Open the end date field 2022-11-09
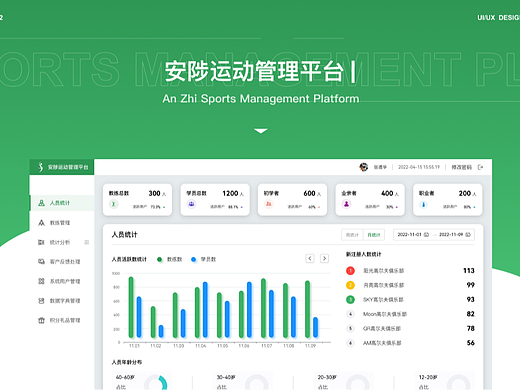This screenshot has width=520, height=390. (455, 235)
